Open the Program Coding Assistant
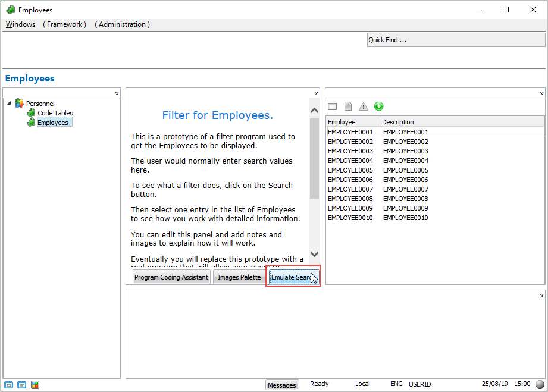The height and width of the screenshot is (392, 548). coord(171,277)
